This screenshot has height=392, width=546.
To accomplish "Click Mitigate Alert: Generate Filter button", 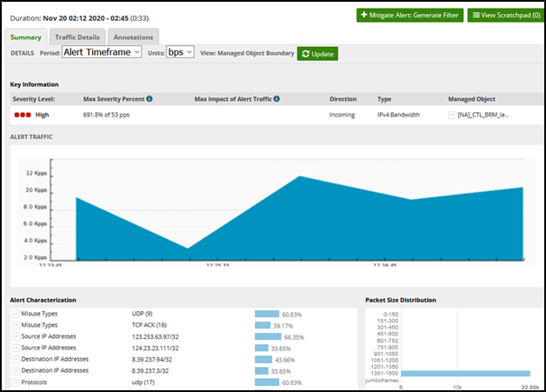I will click(x=409, y=15).
